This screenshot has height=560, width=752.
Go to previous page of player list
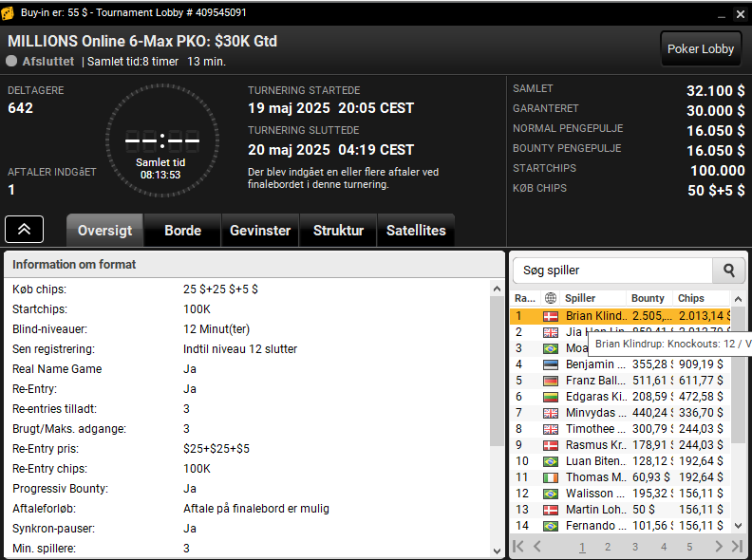pyautogui.click(x=537, y=546)
